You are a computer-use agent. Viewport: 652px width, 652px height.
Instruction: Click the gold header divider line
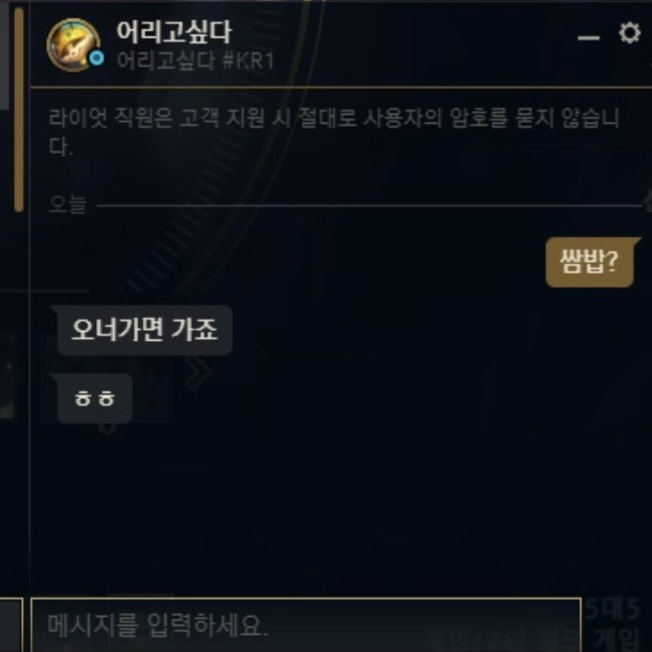tap(341, 87)
